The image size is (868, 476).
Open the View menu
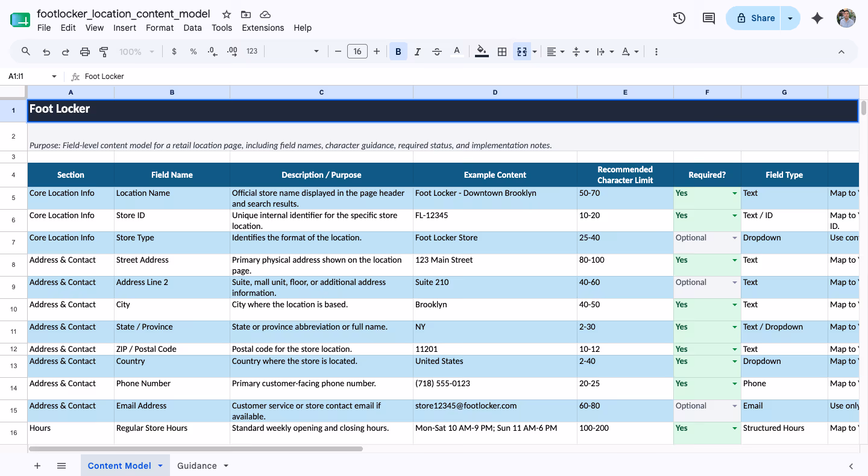tap(95, 28)
